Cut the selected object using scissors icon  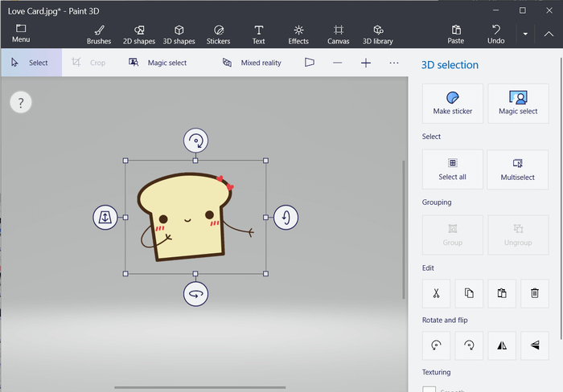pos(436,293)
